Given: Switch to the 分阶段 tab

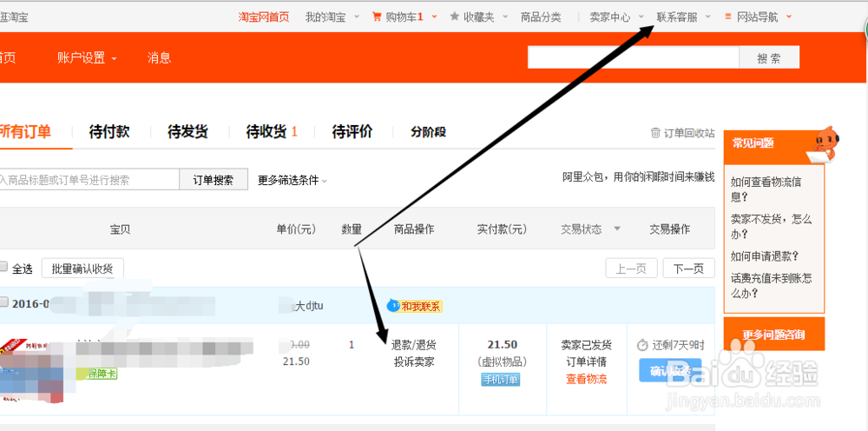Looking at the screenshot, I should click(x=429, y=132).
